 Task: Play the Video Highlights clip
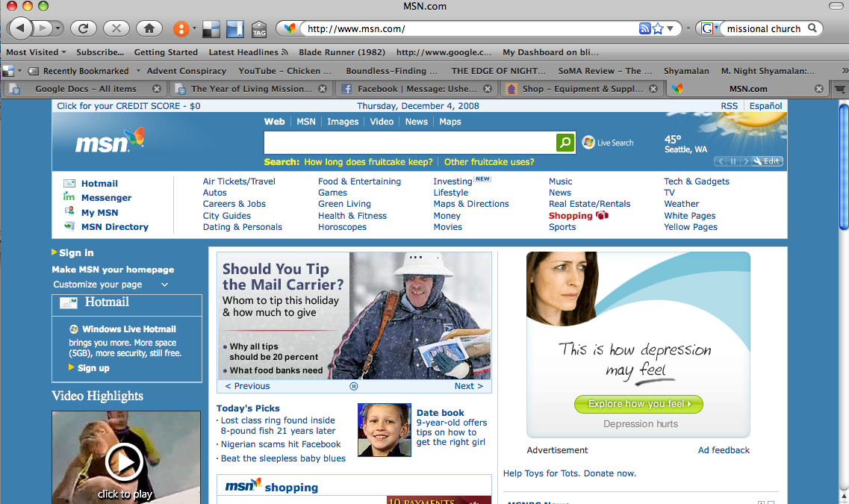pos(124,463)
